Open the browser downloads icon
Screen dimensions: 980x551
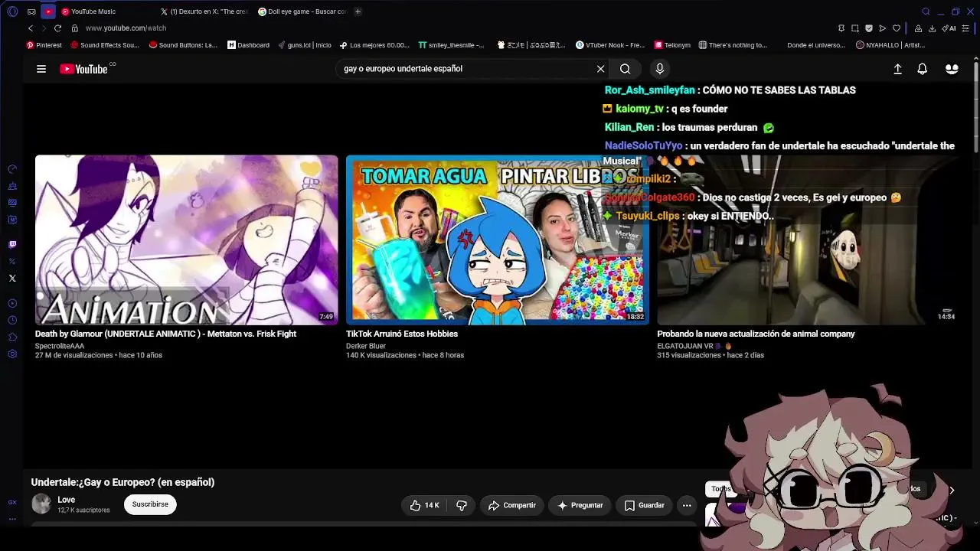click(932, 28)
